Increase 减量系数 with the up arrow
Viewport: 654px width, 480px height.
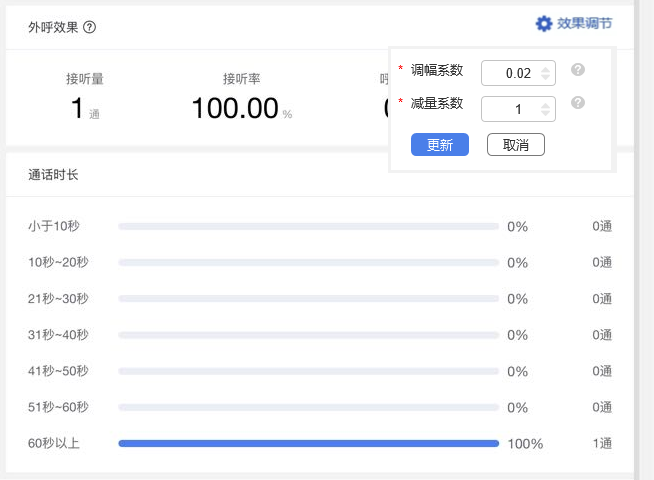(545, 104)
